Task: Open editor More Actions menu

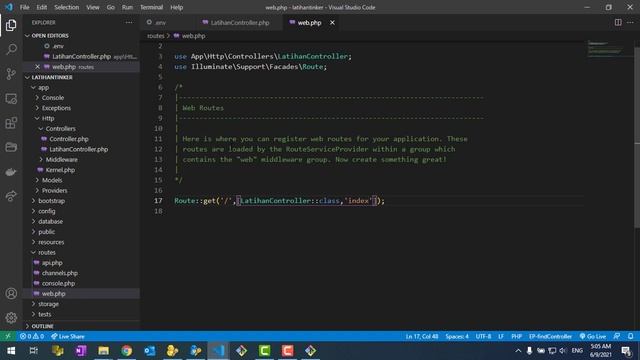Action: (630, 22)
